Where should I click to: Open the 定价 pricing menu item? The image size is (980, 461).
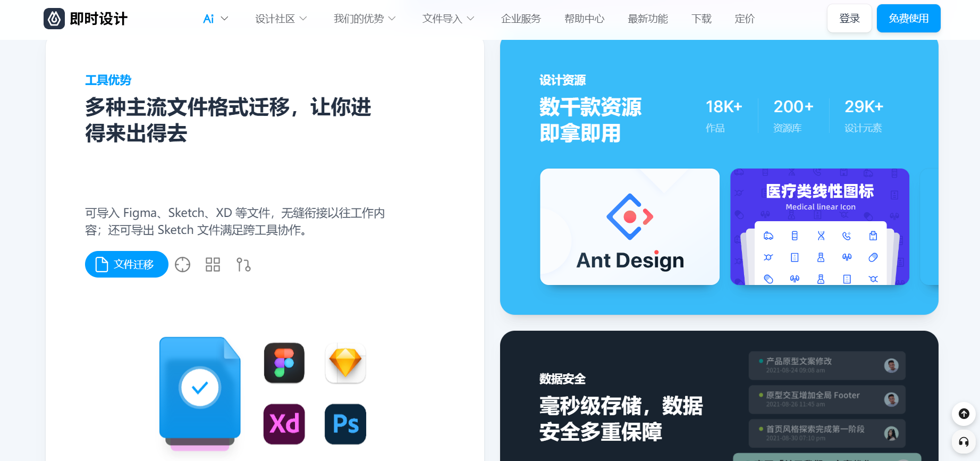(x=745, y=19)
